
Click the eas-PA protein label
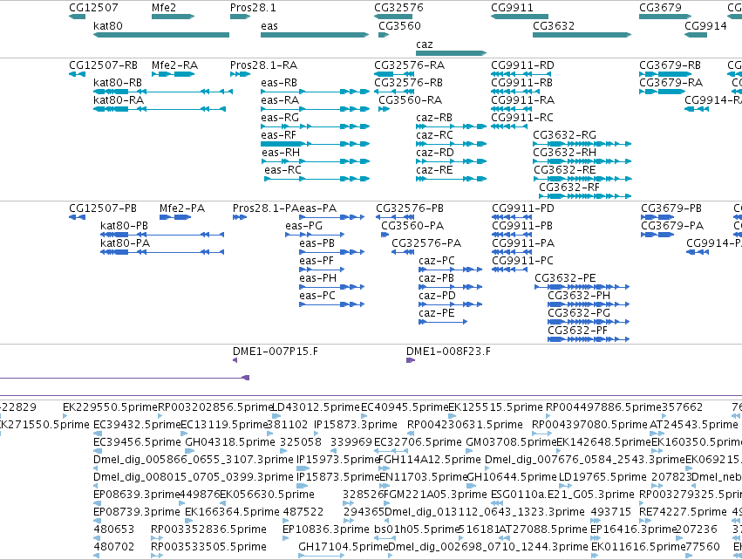click(x=317, y=208)
